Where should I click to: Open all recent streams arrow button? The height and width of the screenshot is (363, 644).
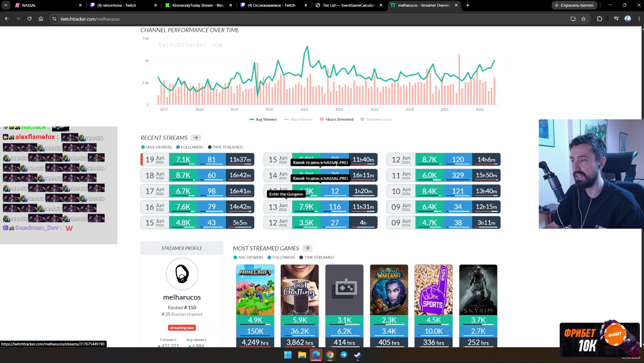point(196,138)
